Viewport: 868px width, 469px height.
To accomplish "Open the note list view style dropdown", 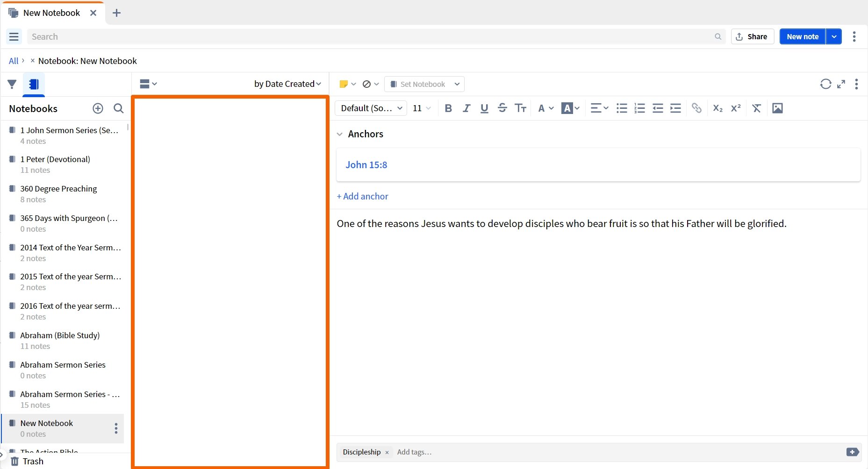I will point(148,84).
